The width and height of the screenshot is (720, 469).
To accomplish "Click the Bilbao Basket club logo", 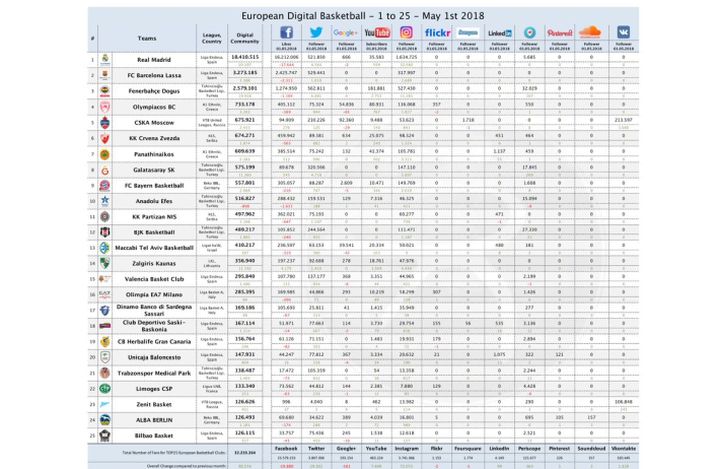I will (105, 435).
